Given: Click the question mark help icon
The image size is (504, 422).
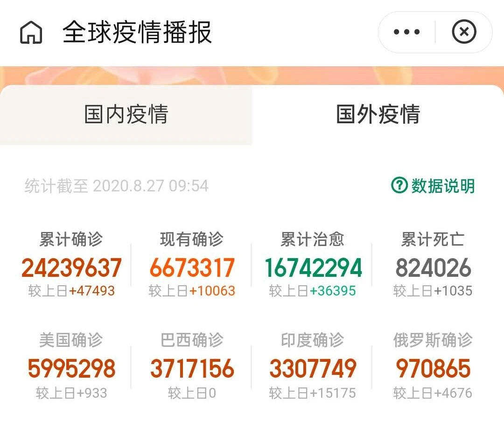Looking at the screenshot, I should [x=399, y=185].
